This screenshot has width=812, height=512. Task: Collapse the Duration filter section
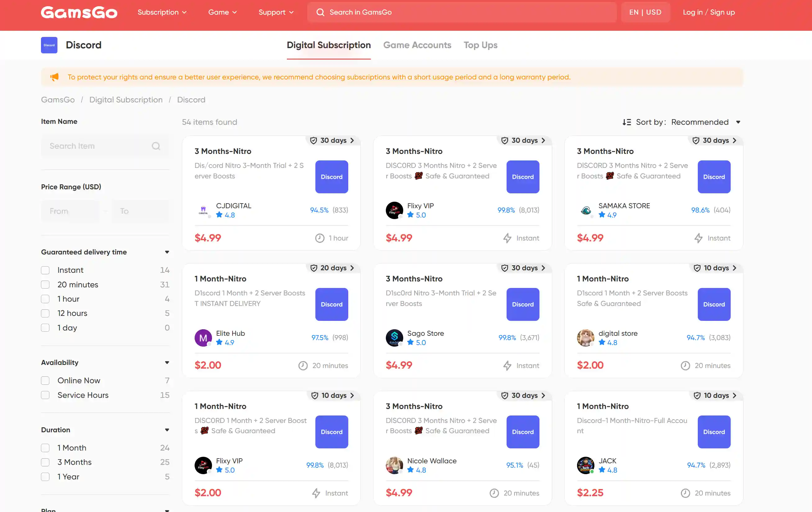click(167, 430)
